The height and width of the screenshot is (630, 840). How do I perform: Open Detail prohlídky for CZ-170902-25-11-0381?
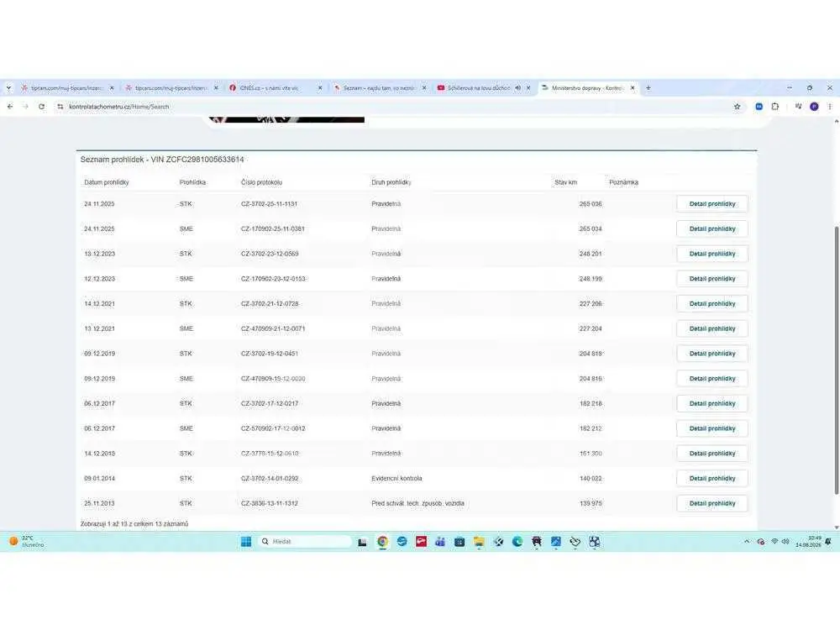point(712,228)
